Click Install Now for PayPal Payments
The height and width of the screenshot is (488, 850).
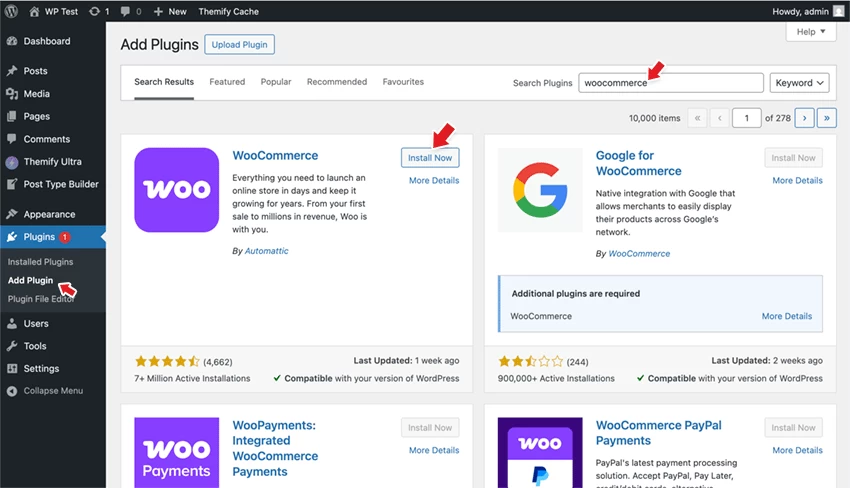pyautogui.click(x=794, y=428)
